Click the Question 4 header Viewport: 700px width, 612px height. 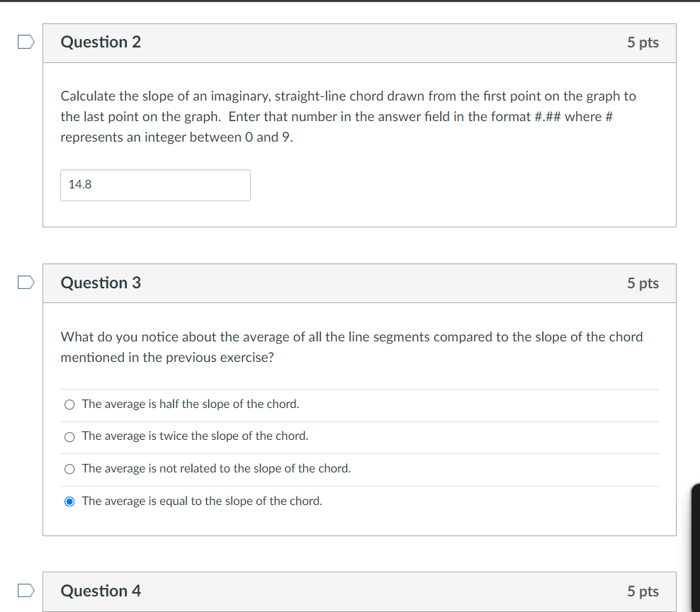tap(101, 591)
